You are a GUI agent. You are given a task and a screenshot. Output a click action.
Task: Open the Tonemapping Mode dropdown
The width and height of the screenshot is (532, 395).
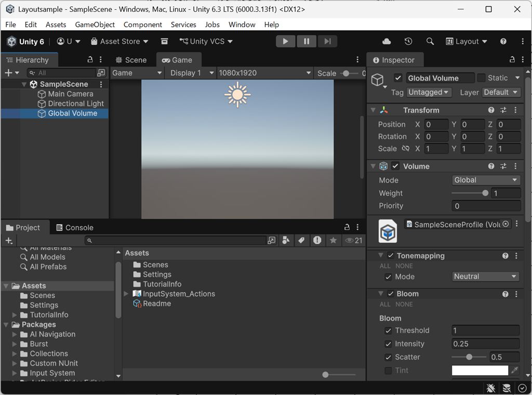click(485, 276)
